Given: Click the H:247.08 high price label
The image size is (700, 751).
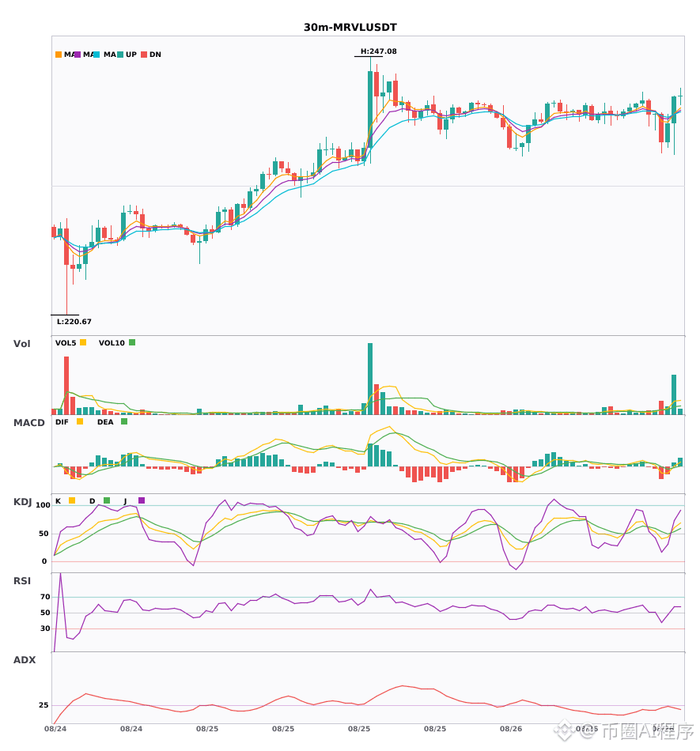Looking at the screenshot, I should pyautogui.click(x=379, y=51).
